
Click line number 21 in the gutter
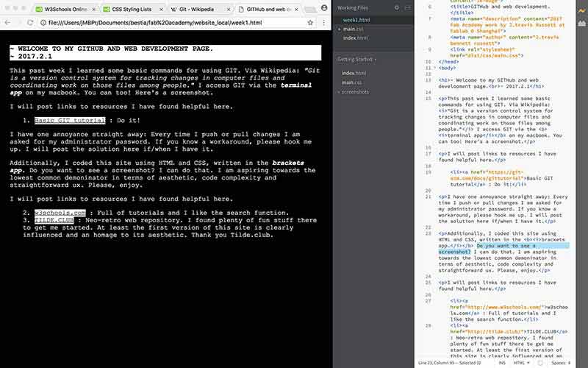429,197
